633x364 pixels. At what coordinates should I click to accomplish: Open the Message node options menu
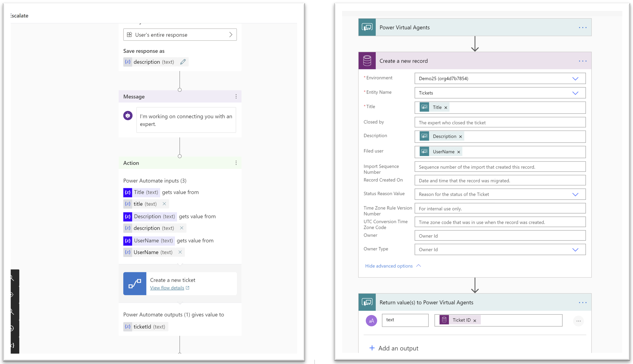tap(236, 96)
